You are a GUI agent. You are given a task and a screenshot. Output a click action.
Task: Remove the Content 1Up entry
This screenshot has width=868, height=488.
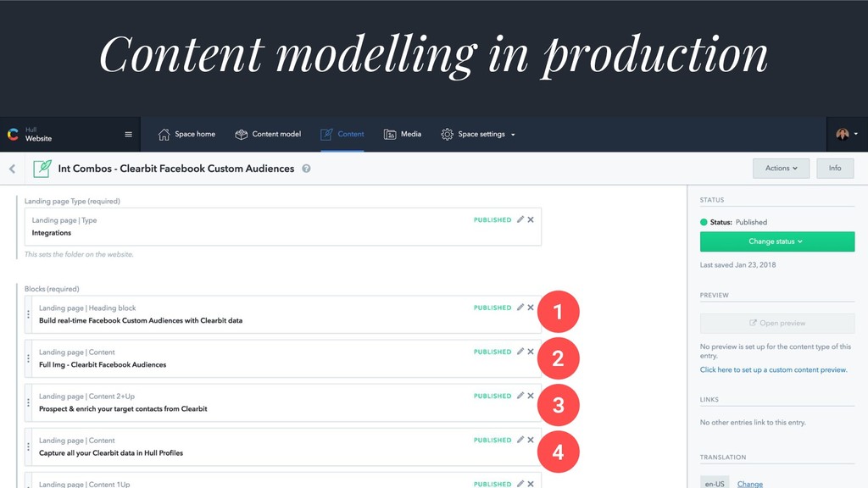(531, 484)
